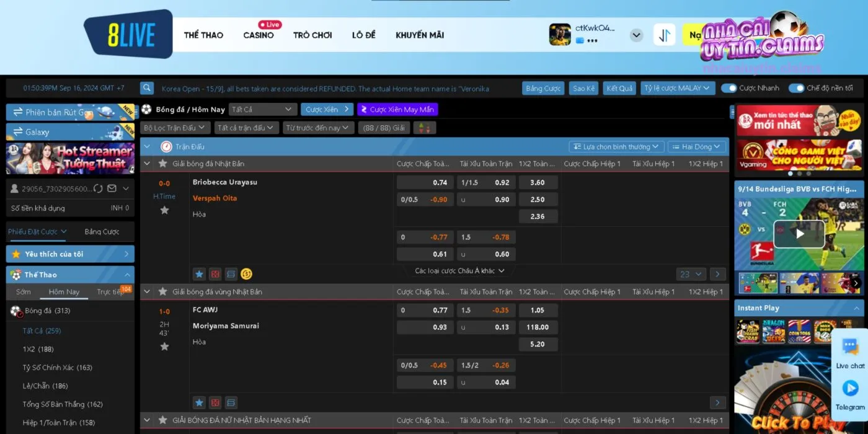Click the Kết Quả button
The image size is (868, 434).
pyautogui.click(x=619, y=88)
